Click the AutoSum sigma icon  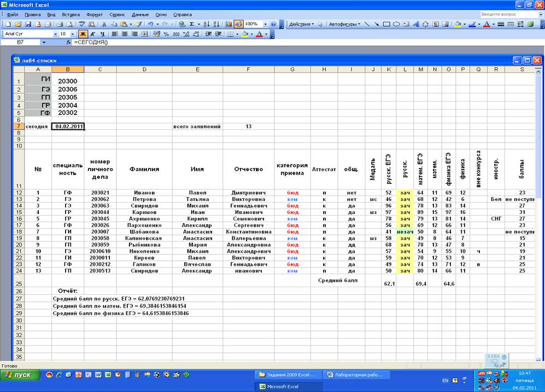coord(192,24)
